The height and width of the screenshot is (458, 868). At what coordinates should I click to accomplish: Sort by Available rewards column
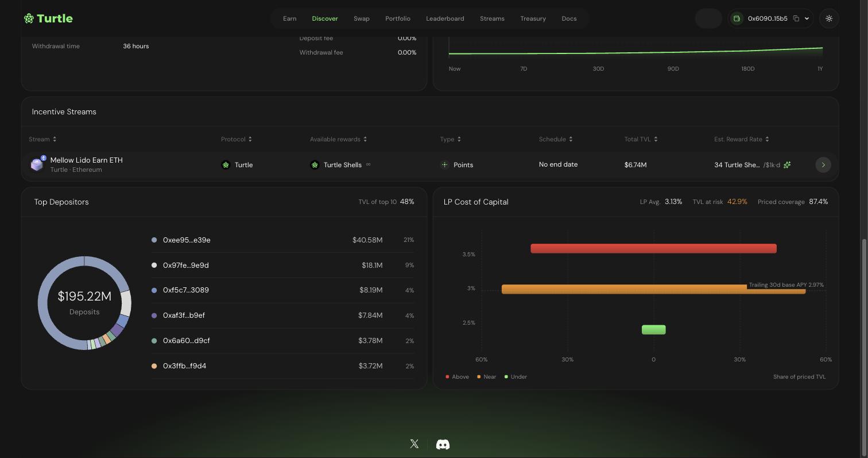coord(339,139)
